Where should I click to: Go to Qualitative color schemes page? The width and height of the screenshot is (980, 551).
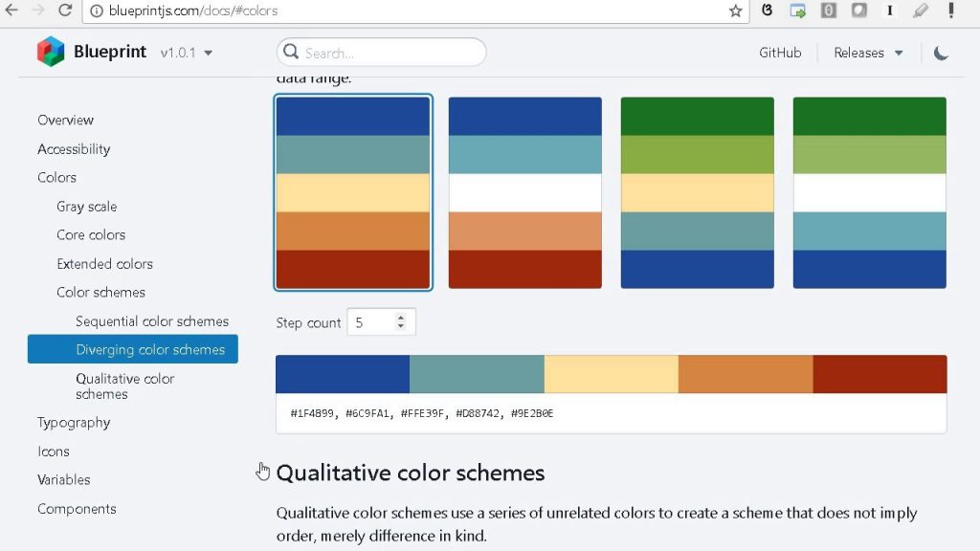125,386
